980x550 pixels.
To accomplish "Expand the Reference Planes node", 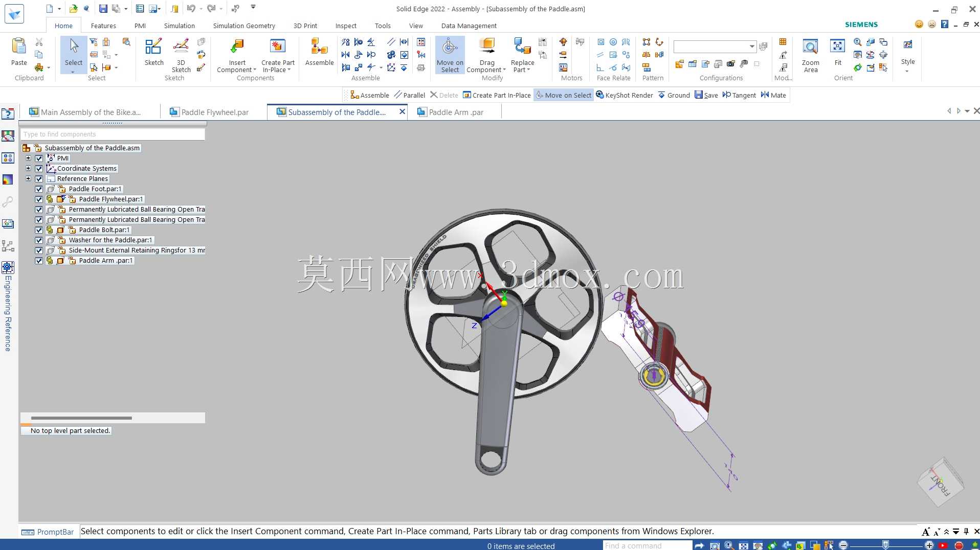I will coord(29,179).
